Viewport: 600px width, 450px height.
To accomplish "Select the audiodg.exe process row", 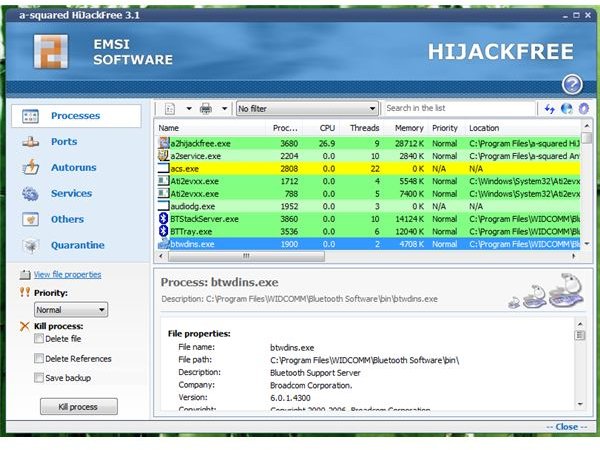I will pos(369,206).
